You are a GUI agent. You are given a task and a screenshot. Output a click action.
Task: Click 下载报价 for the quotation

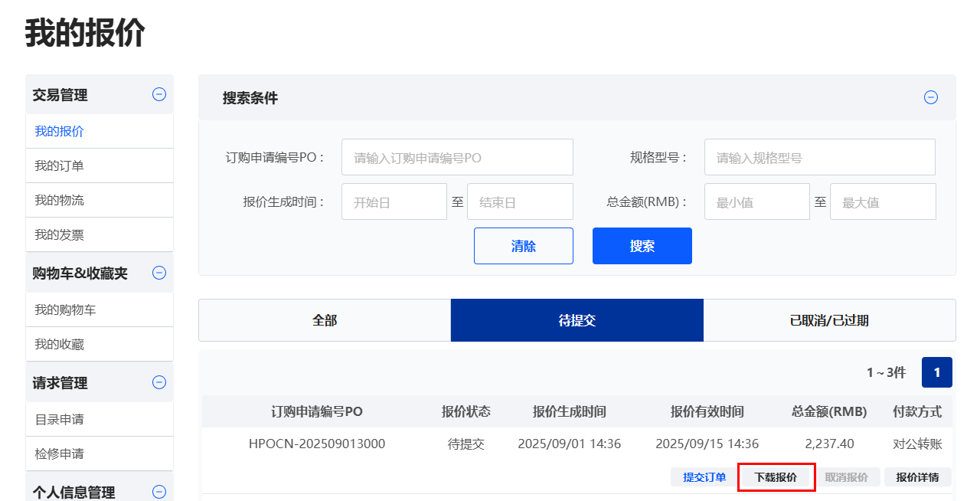pos(776,477)
